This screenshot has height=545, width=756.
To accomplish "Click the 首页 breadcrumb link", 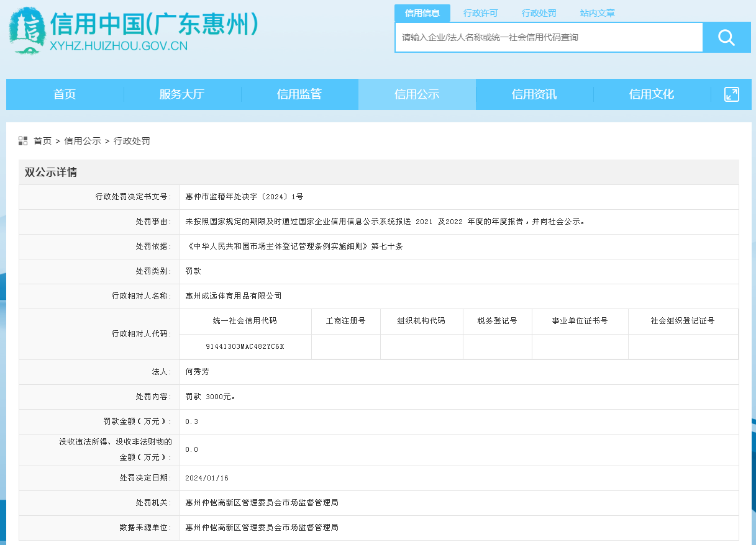I will click(43, 141).
